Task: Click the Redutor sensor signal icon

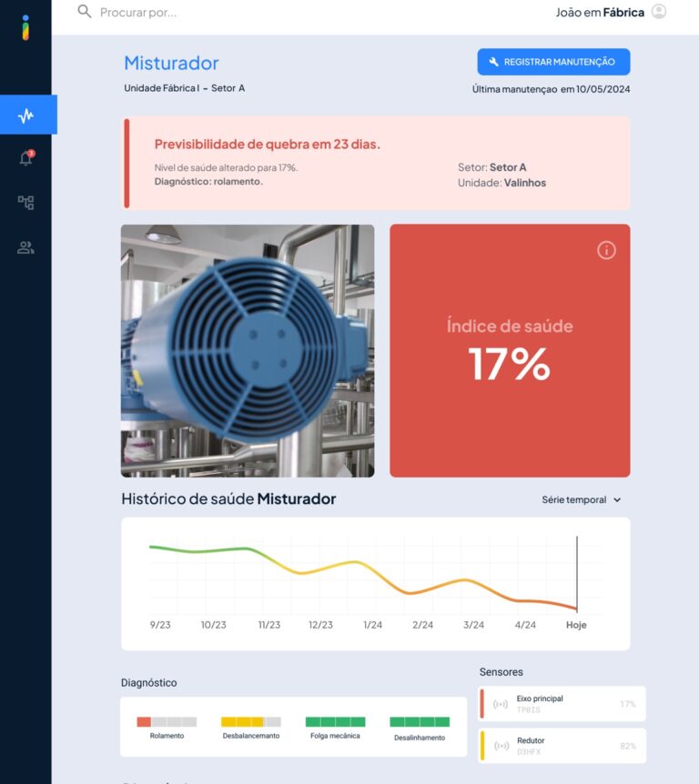Action: coord(501,746)
